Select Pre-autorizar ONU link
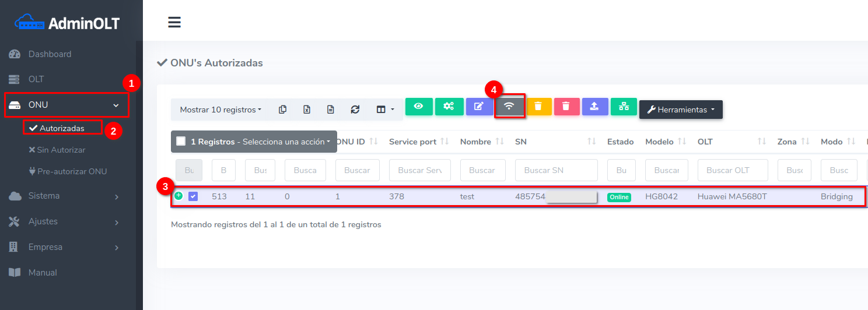 tap(72, 171)
